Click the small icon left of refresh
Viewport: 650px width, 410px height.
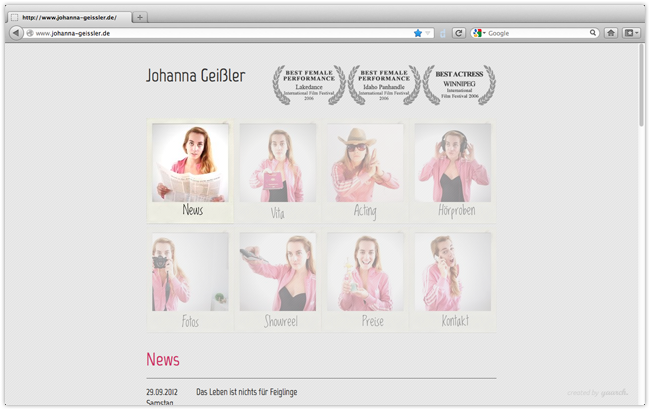point(443,34)
